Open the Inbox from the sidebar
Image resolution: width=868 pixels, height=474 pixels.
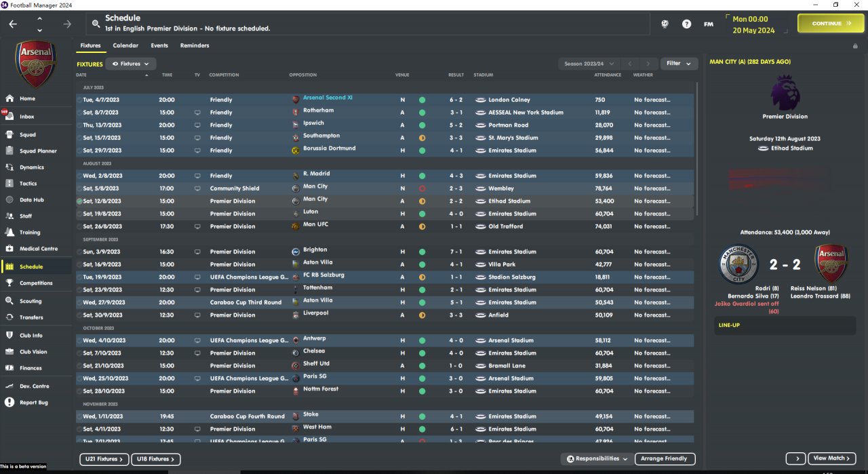(x=27, y=117)
